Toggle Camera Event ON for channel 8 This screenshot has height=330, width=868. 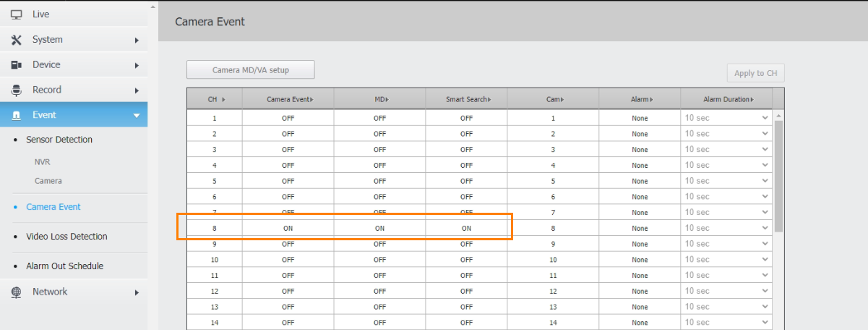(288, 228)
